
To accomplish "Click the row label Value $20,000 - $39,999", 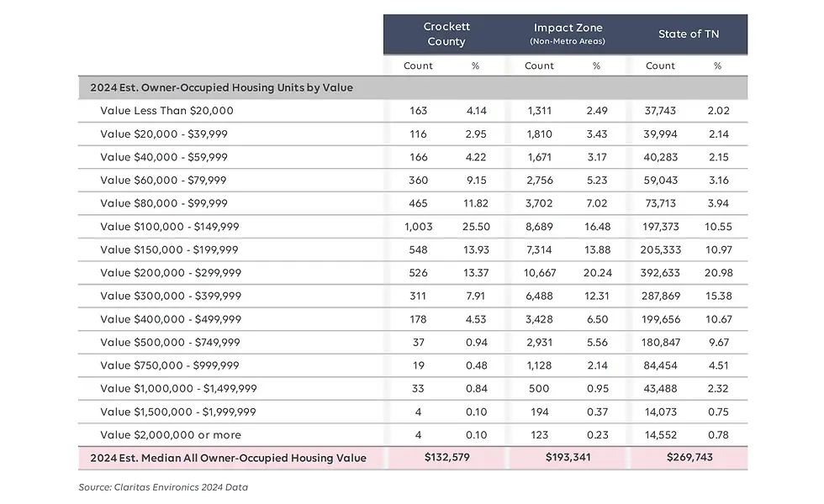I will [164, 134].
